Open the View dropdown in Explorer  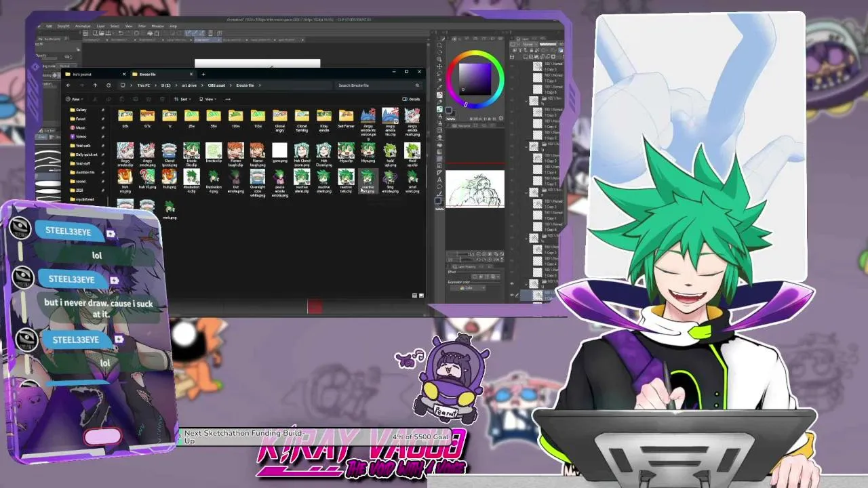click(x=210, y=99)
